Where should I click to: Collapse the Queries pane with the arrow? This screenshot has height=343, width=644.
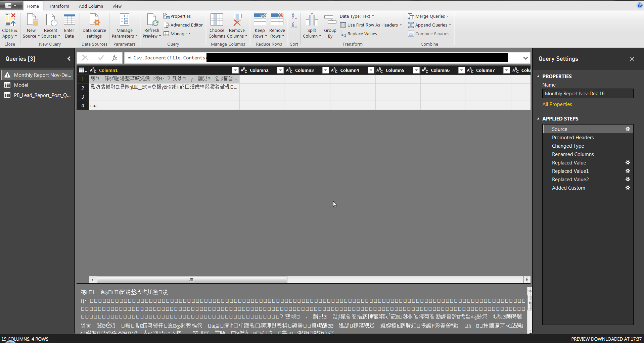coord(69,59)
